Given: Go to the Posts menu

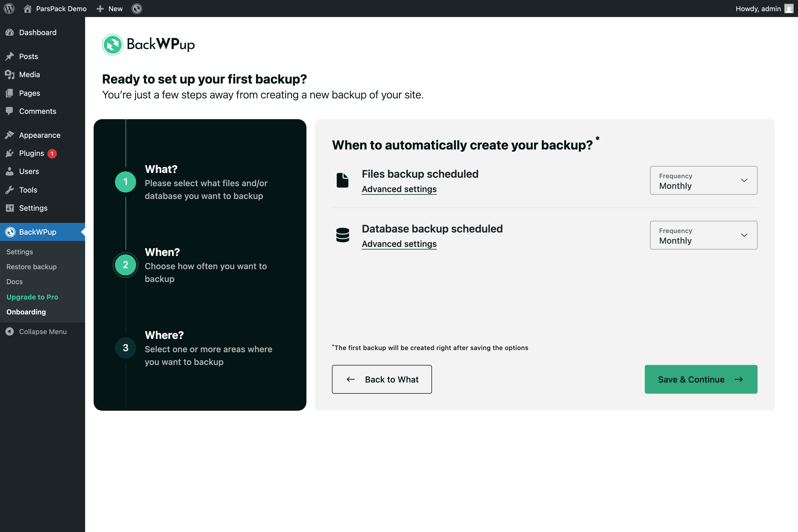Looking at the screenshot, I should click(28, 56).
